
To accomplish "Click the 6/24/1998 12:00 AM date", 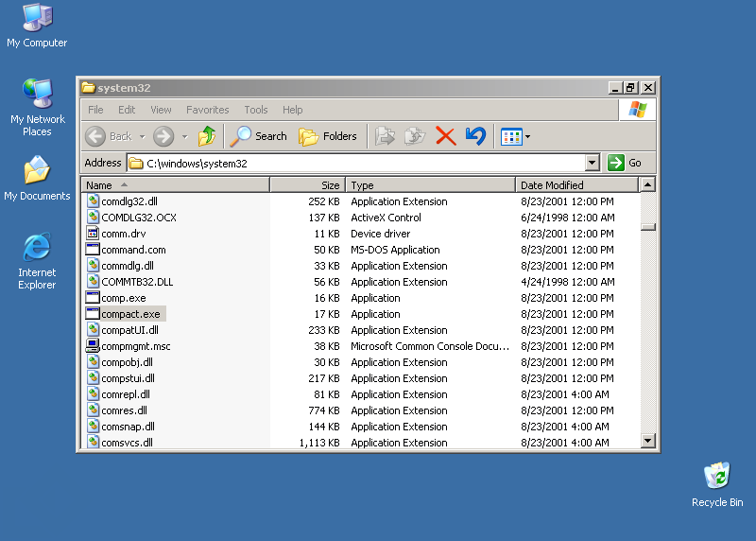I will point(568,218).
